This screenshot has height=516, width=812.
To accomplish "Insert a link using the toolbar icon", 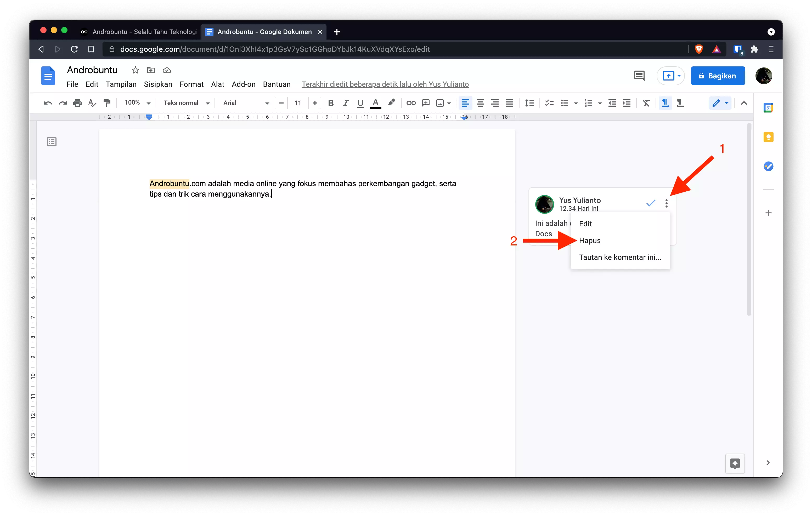I will (411, 103).
